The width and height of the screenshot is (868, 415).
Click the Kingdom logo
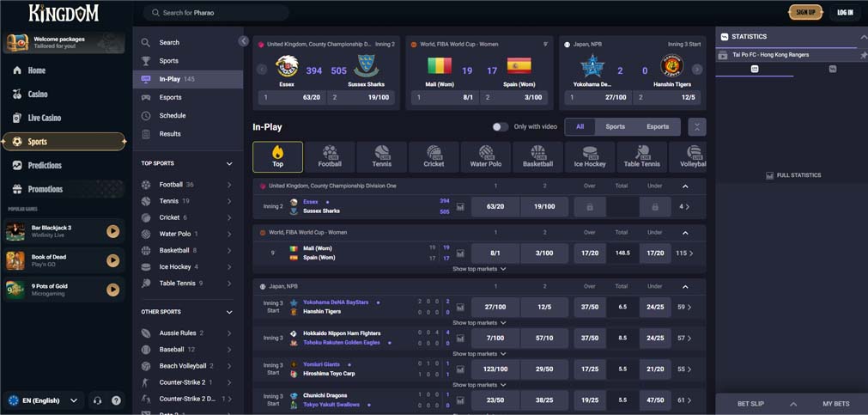pos(64,12)
